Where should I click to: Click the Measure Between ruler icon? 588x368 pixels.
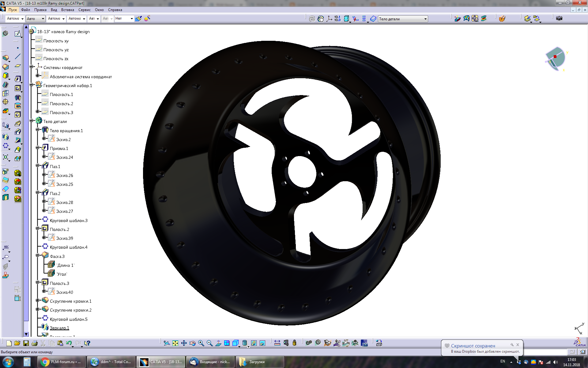click(x=277, y=343)
